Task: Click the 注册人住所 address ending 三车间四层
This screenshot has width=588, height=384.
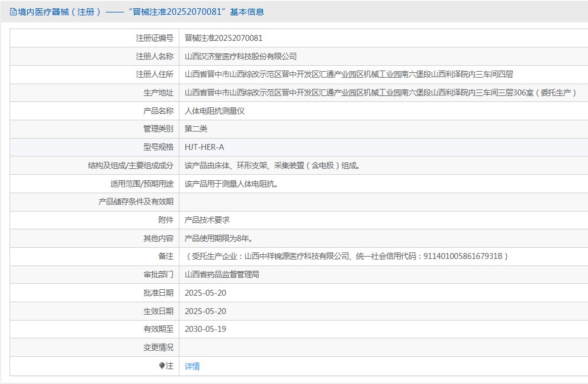Action: coord(349,74)
